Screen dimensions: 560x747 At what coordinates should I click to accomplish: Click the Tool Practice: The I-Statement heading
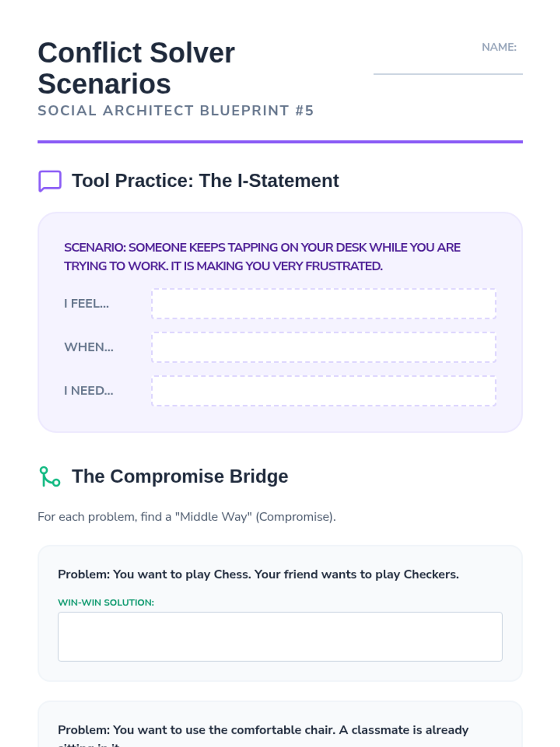205,181
